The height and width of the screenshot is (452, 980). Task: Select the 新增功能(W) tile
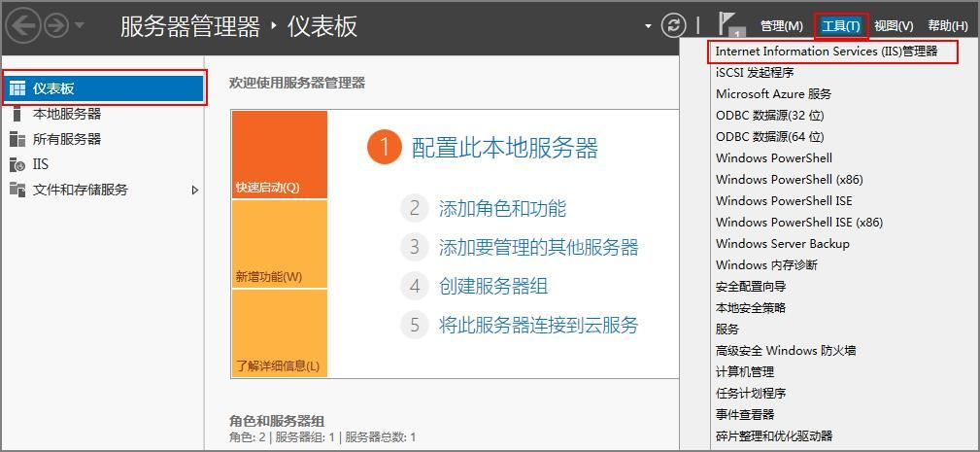point(279,244)
